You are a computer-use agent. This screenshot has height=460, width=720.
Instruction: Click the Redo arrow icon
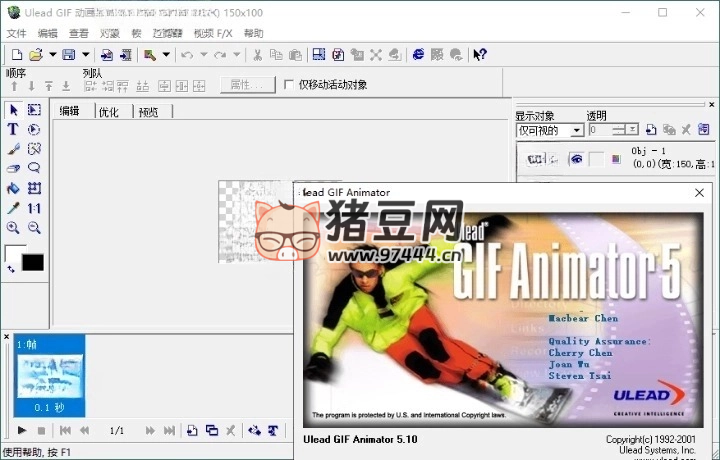coord(220,55)
